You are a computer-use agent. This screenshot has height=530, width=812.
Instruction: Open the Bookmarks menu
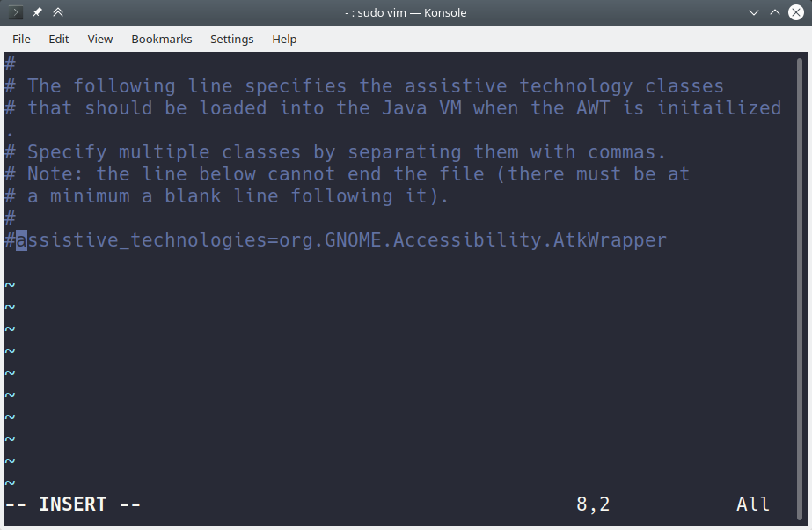161,39
